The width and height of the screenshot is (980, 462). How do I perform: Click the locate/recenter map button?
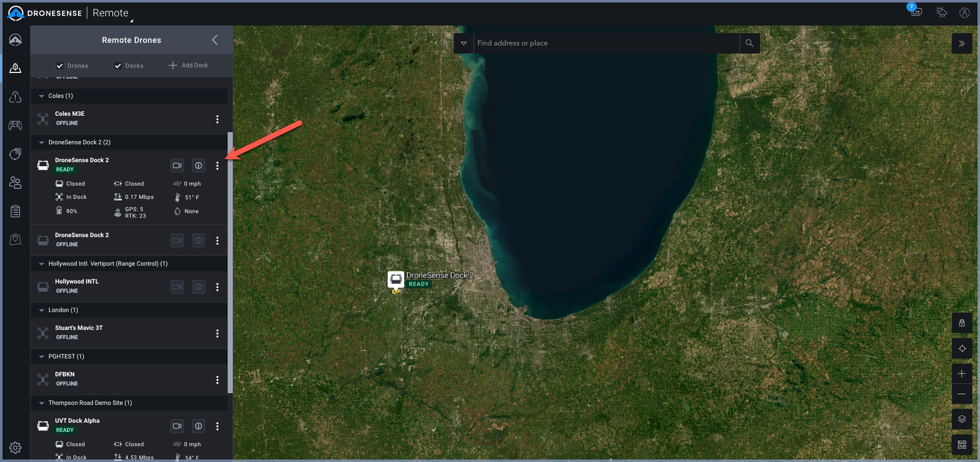[962, 349]
